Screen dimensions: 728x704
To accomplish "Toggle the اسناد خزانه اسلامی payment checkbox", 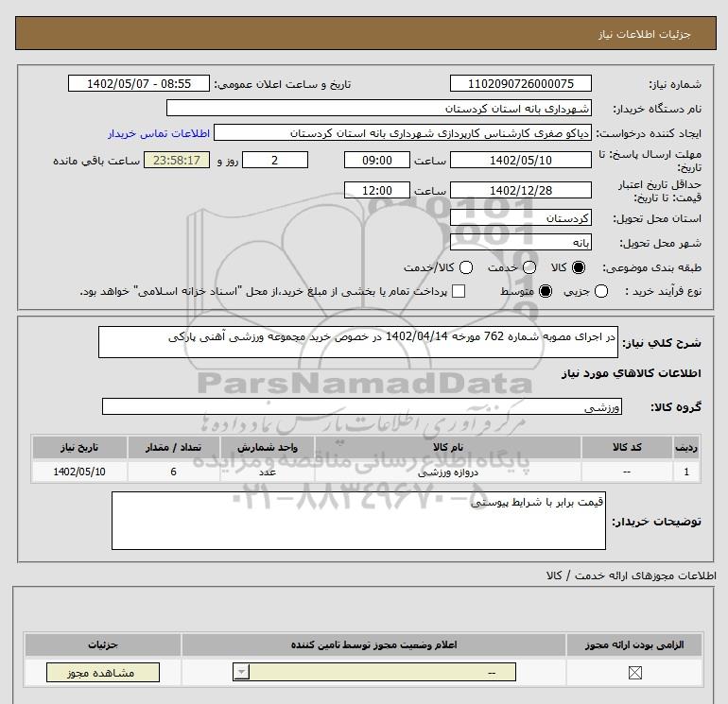I will point(459,291).
